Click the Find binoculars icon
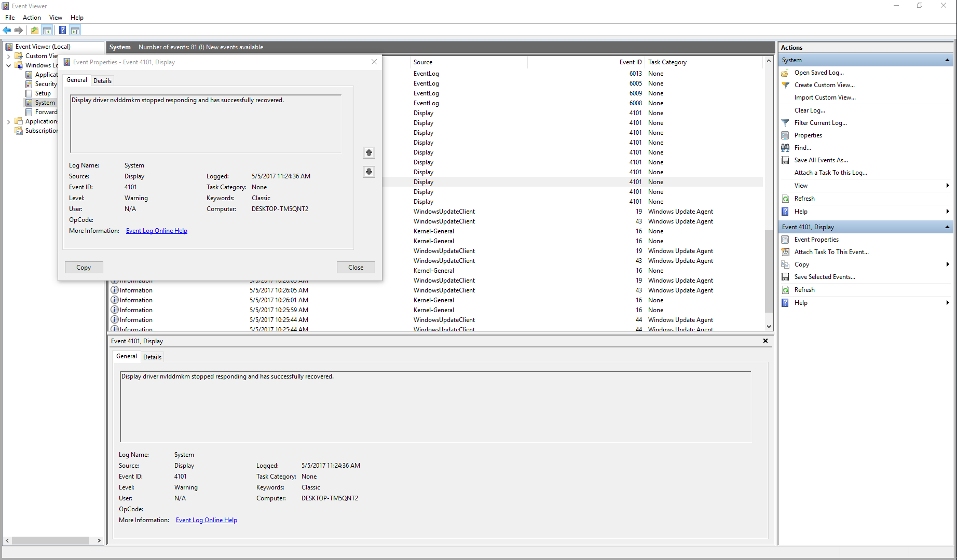The width and height of the screenshot is (957, 560). click(785, 147)
